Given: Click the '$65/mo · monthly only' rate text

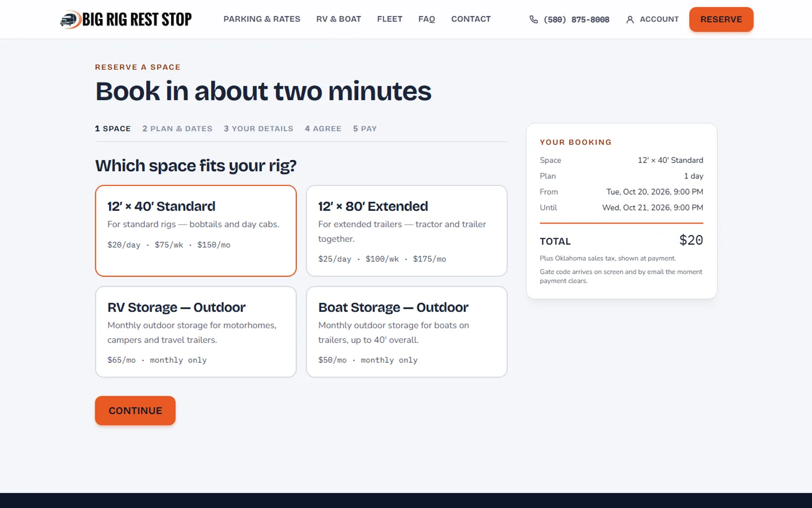Looking at the screenshot, I should pos(157,360).
